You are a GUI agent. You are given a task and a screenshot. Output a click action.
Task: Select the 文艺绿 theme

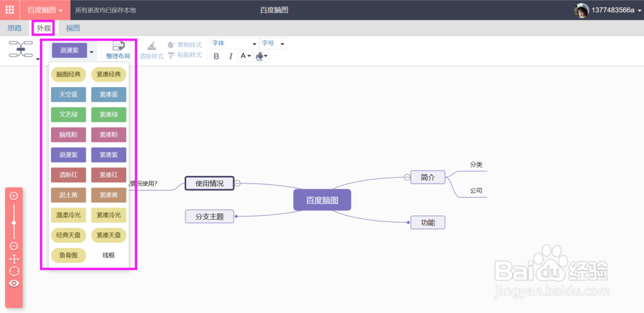point(69,115)
